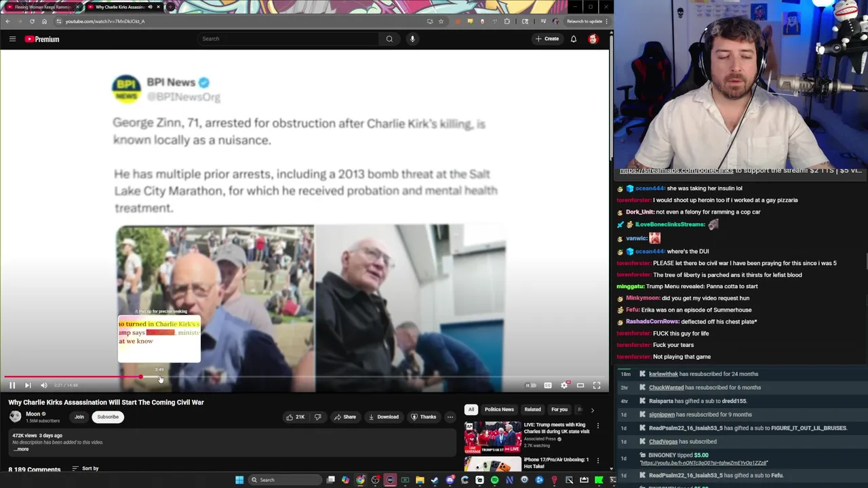The width and height of the screenshot is (868, 488).
Task: Open YouTube notifications bell
Action: (x=574, y=39)
